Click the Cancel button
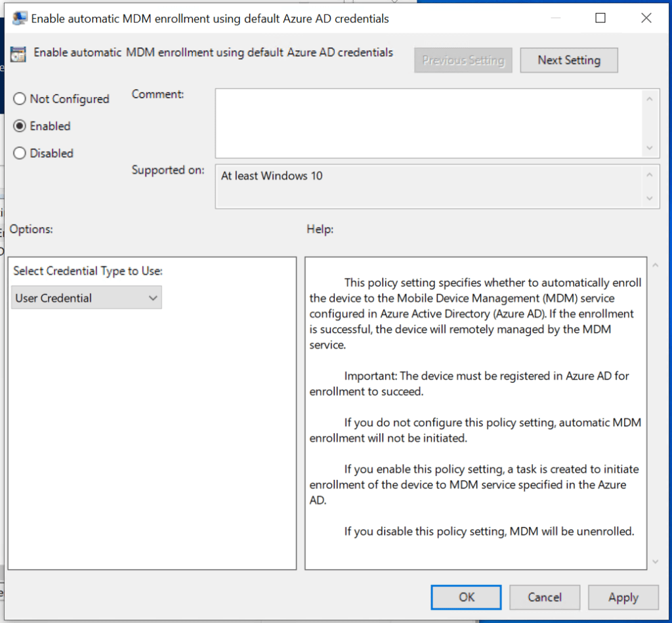Viewport: 672px width, 623px height. pos(545,597)
